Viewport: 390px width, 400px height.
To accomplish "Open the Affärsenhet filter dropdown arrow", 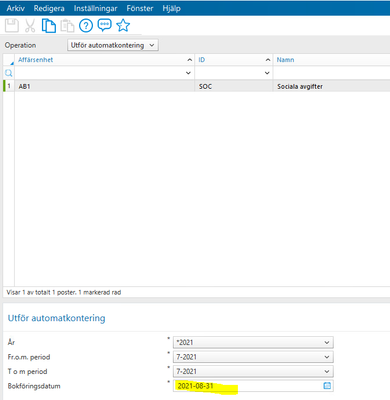I will (x=188, y=73).
